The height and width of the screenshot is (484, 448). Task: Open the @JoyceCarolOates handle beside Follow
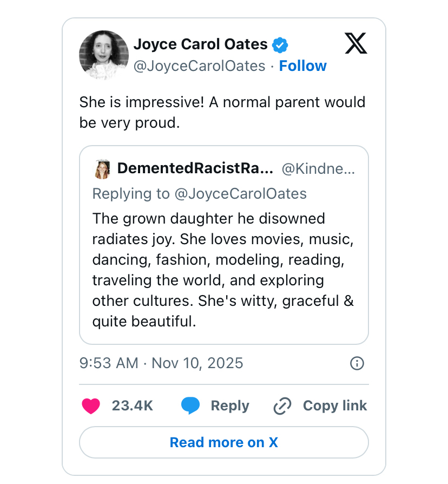click(x=199, y=66)
